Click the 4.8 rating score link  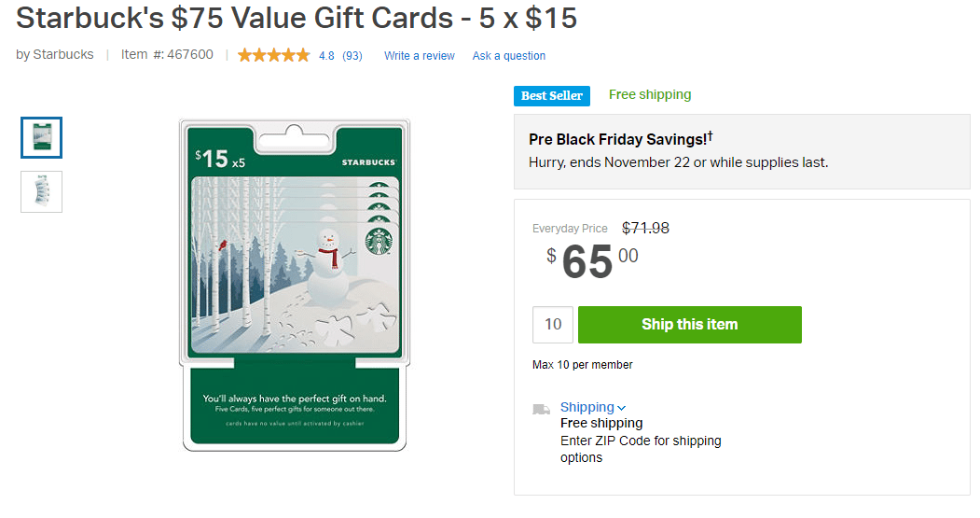[326, 56]
